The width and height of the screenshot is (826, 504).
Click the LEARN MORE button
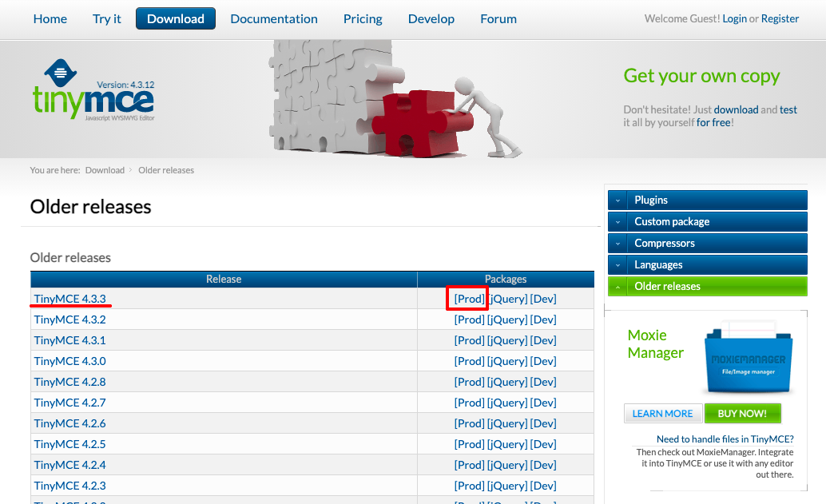tap(663, 413)
